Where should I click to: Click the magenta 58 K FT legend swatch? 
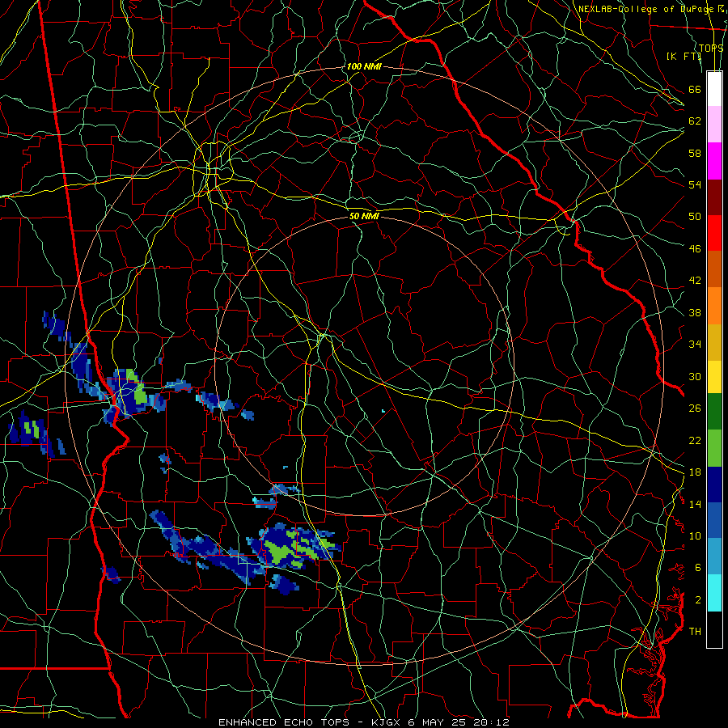pos(714,161)
